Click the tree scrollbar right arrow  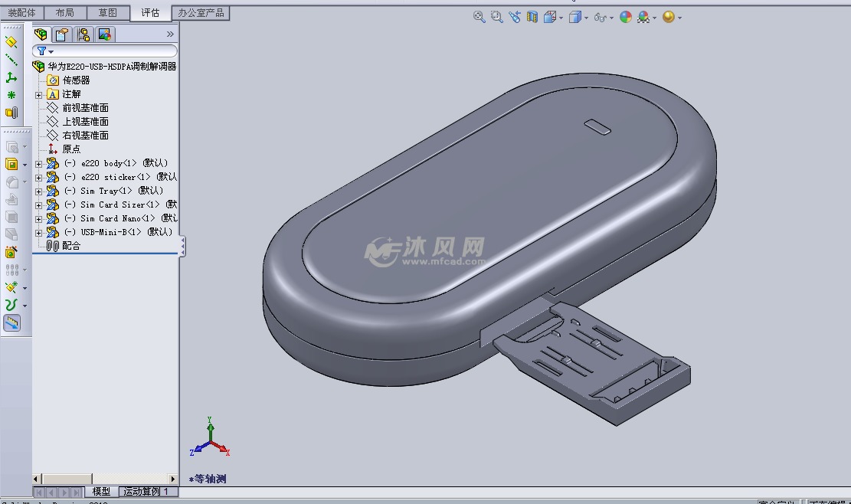click(x=173, y=479)
